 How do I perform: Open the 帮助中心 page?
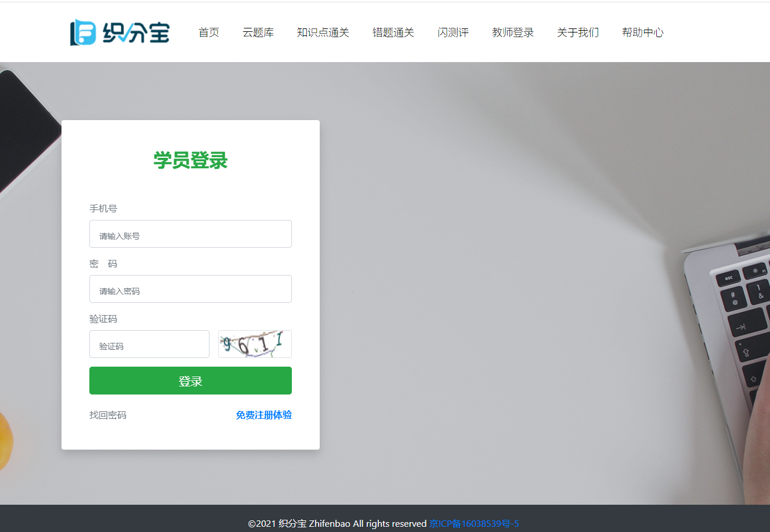(643, 32)
